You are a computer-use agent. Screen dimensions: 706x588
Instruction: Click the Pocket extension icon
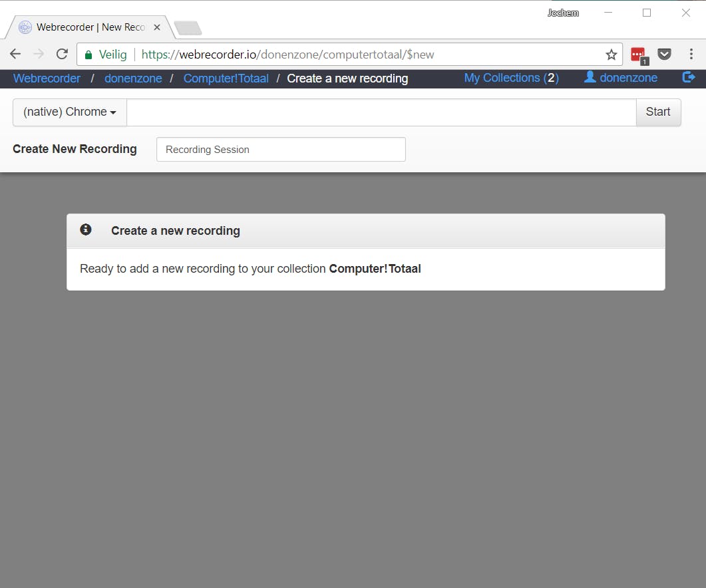(664, 55)
